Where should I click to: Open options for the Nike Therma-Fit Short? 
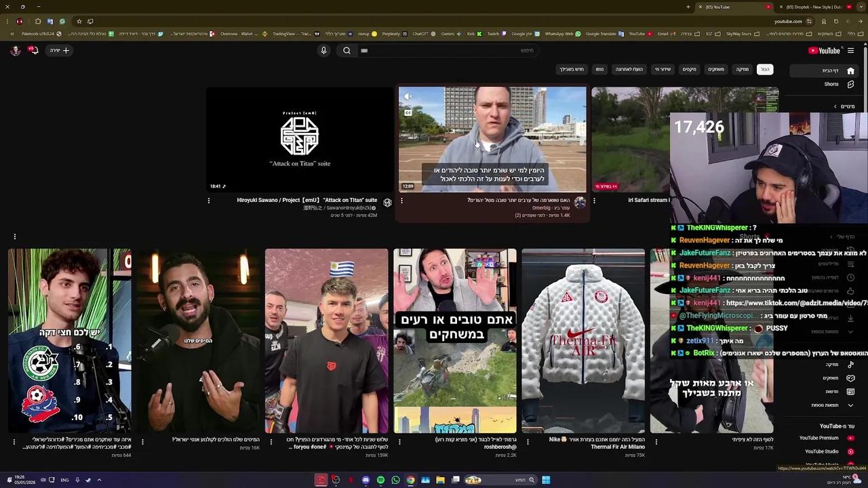click(x=528, y=442)
